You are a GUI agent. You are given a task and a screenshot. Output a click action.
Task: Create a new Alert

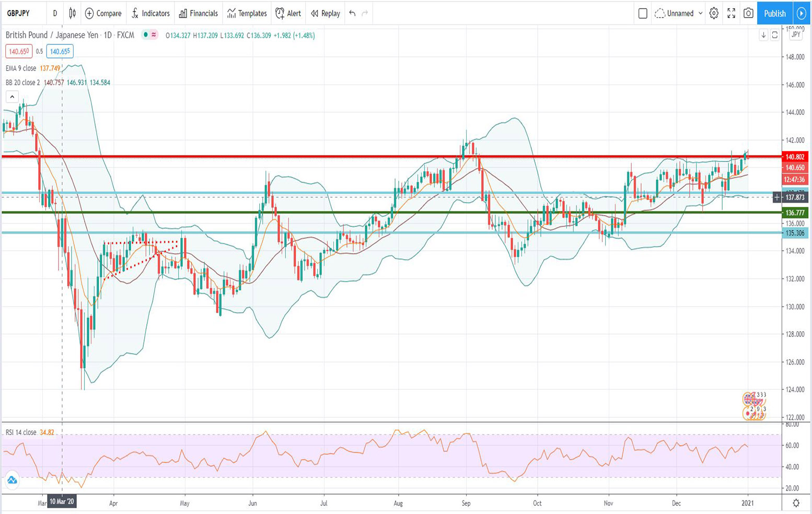288,14
